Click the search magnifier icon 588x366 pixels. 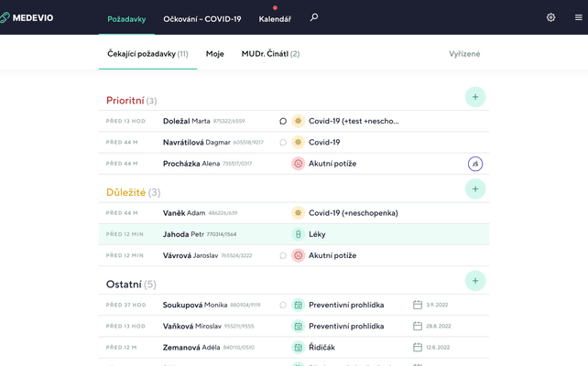click(314, 17)
